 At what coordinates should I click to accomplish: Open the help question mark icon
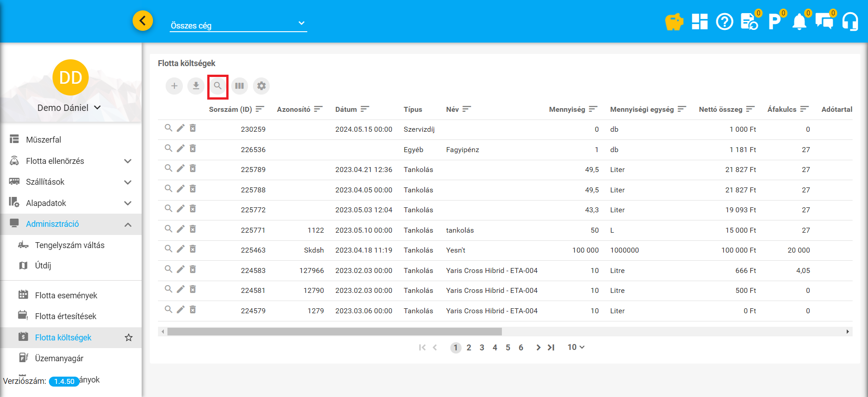point(725,22)
